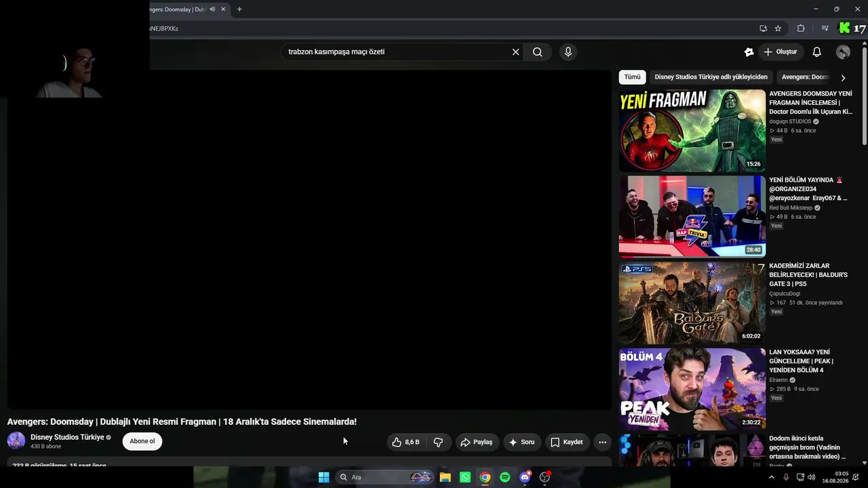Bookmark this page with the star icon
The width and height of the screenshot is (868, 488).
click(x=778, y=28)
